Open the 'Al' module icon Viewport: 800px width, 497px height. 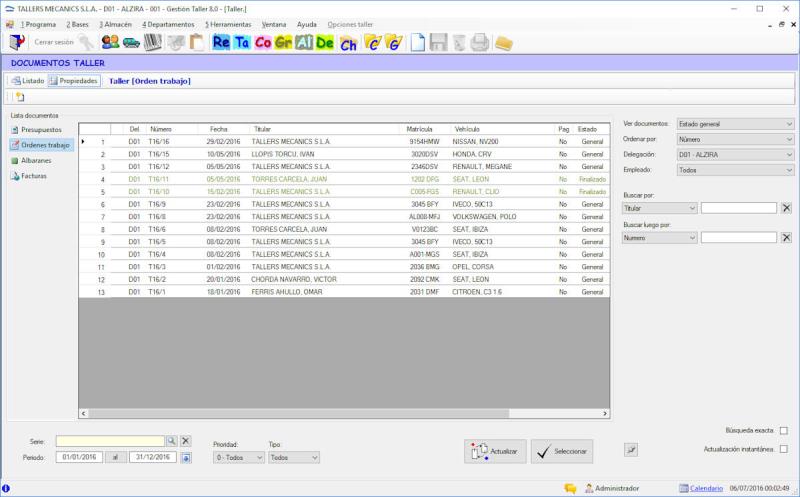pyautogui.click(x=304, y=42)
